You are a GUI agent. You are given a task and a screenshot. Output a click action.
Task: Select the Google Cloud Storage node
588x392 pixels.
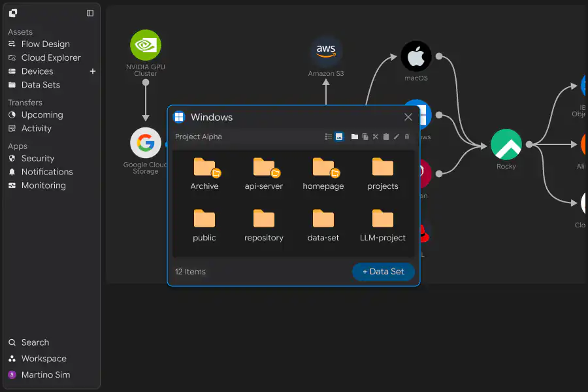(146, 143)
